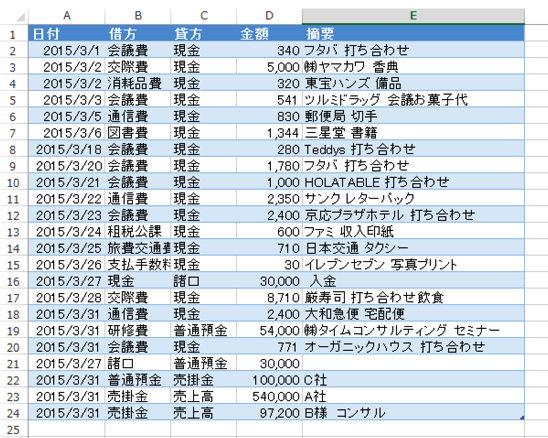548x438 pixels.
Task: Select cell Teddys 打ち合わせ
Action: tap(413, 150)
